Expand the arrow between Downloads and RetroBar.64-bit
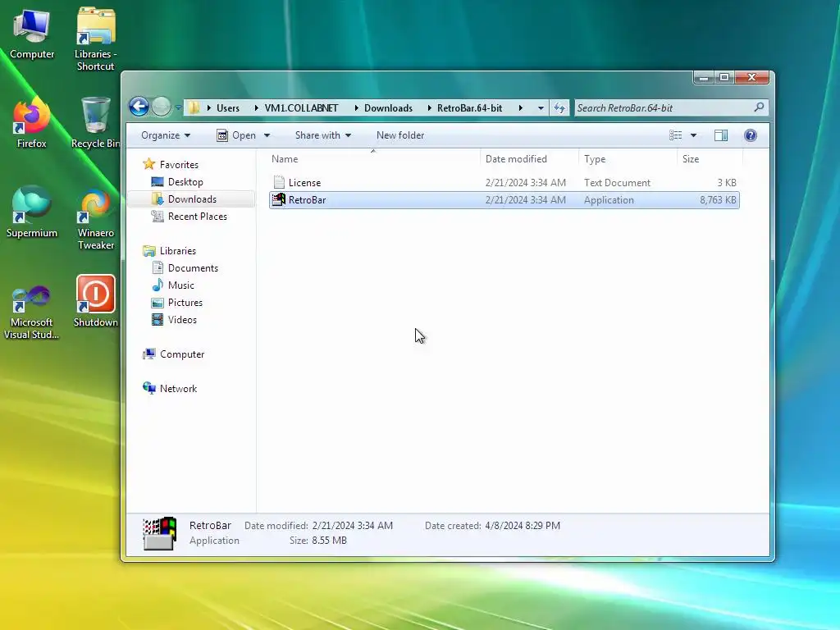 tap(429, 107)
